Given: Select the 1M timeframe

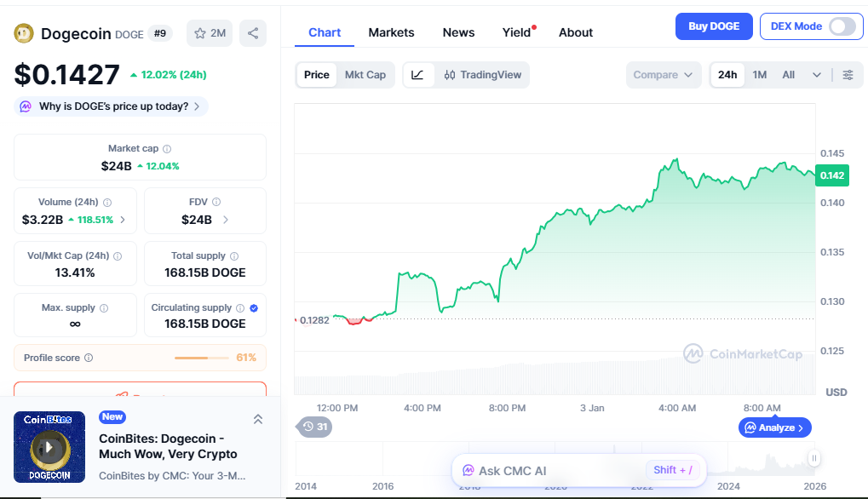Looking at the screenshot, I should click(x=759, y=75).
